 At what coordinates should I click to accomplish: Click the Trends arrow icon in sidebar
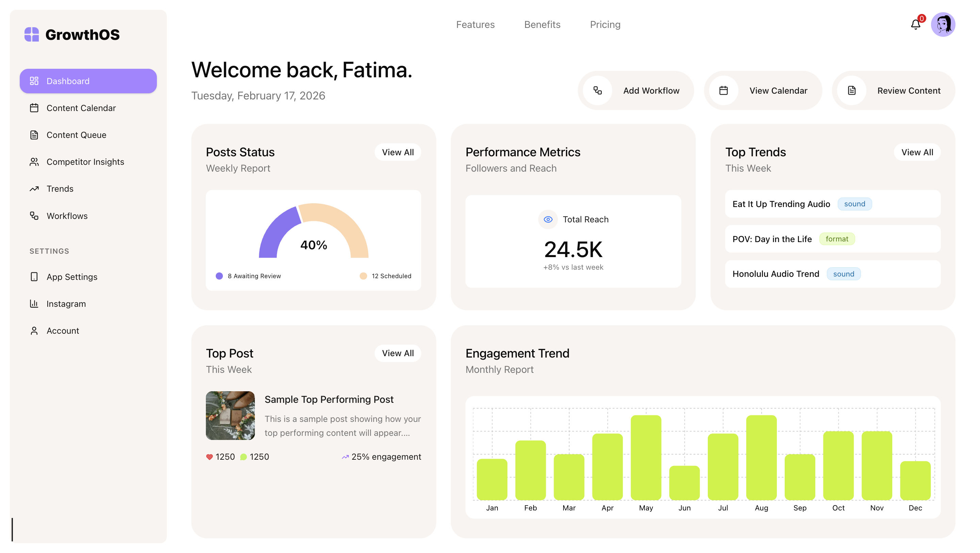(35, 188)
